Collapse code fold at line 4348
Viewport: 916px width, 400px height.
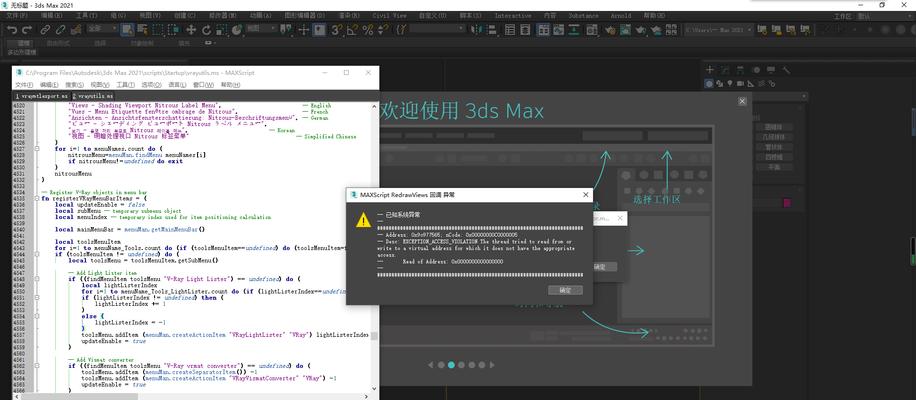37,280
